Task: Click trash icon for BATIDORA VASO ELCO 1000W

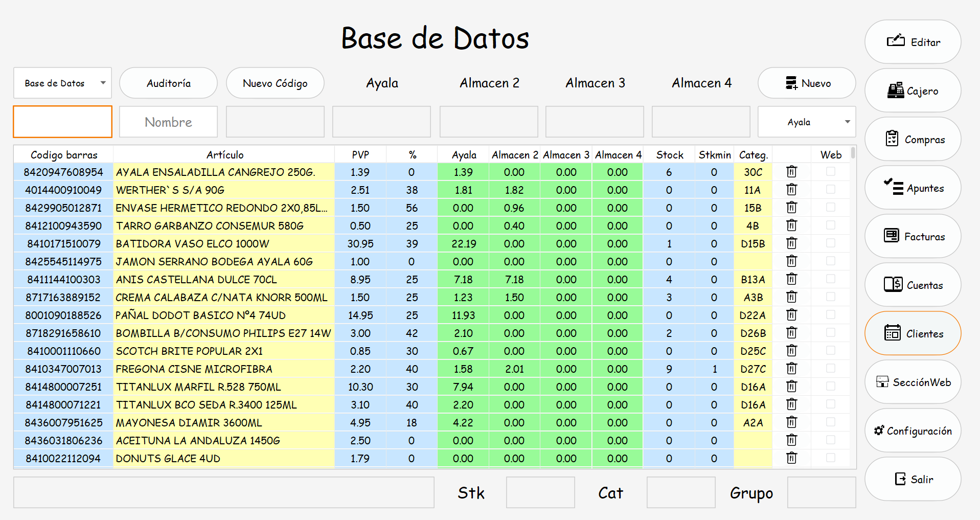Action: pyautogui.click(x=791, y=243)
